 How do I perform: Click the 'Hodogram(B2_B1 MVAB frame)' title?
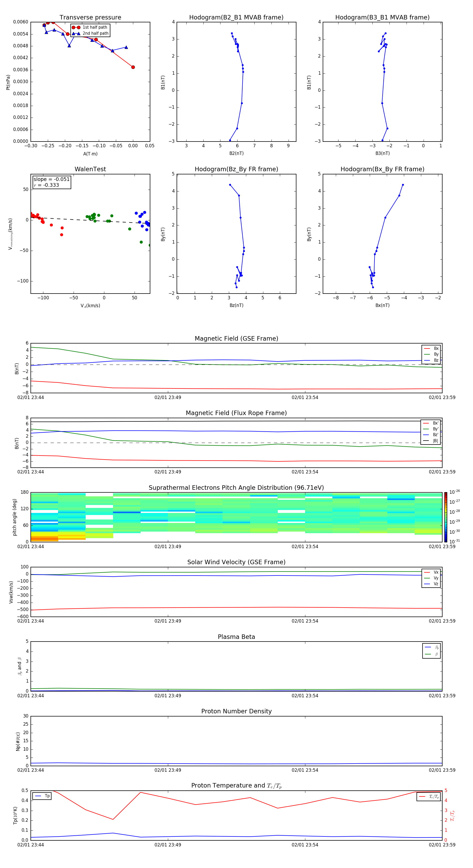tap(236, 17)
